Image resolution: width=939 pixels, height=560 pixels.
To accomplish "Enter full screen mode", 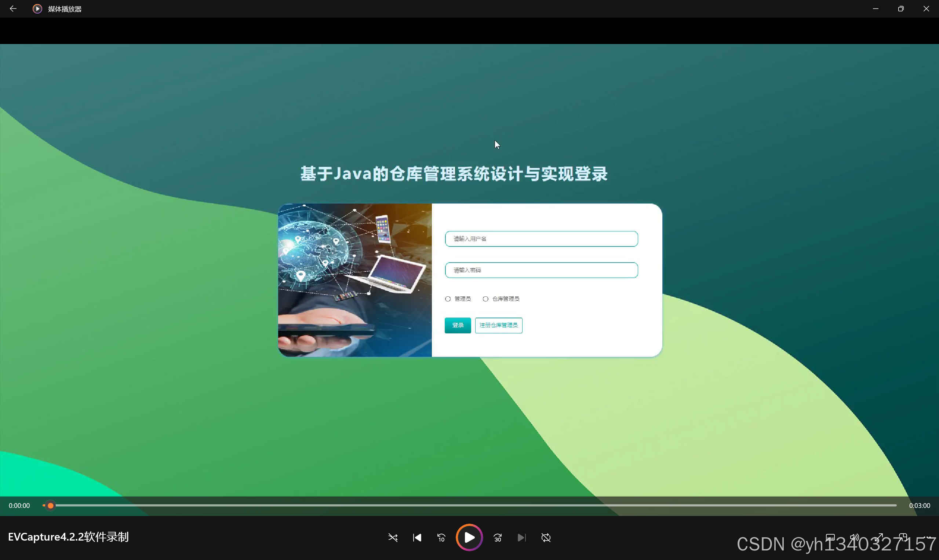I will coord(878,537).
